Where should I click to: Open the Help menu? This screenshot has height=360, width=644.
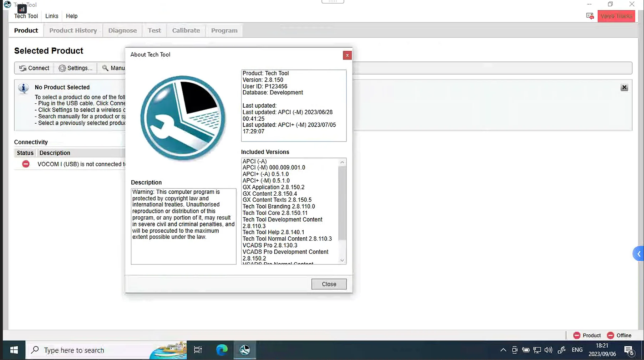(72, 16)
